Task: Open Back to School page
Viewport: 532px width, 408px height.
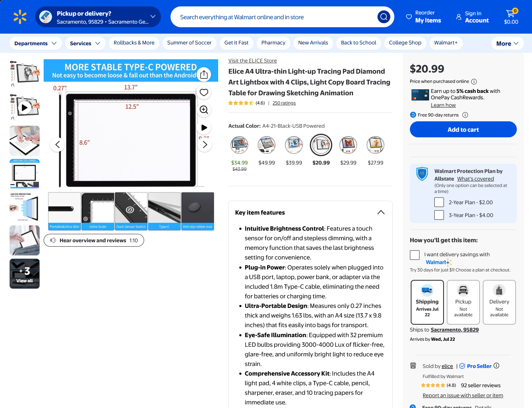Action: point(359,43)
